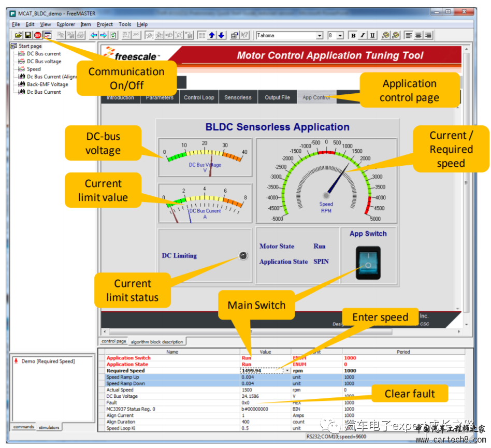Open the page view icon next to STOP
Viewport: 491px width, 448px height.
tap(48, 35)
